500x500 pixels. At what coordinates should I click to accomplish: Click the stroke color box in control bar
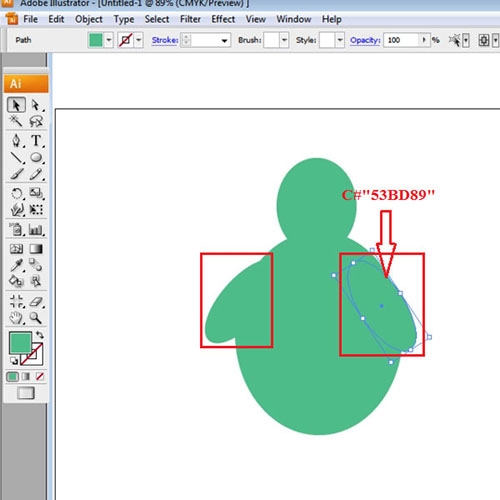coord(126,40)
